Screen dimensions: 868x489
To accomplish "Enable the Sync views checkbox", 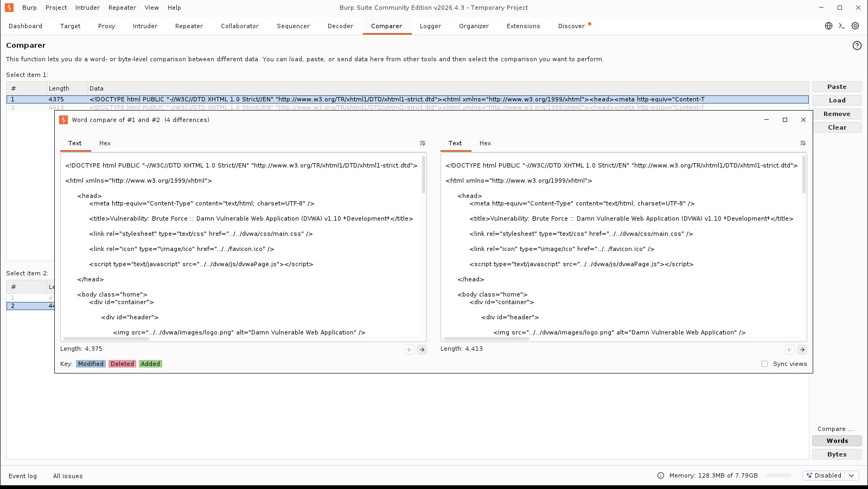I will tap(764, 364).
